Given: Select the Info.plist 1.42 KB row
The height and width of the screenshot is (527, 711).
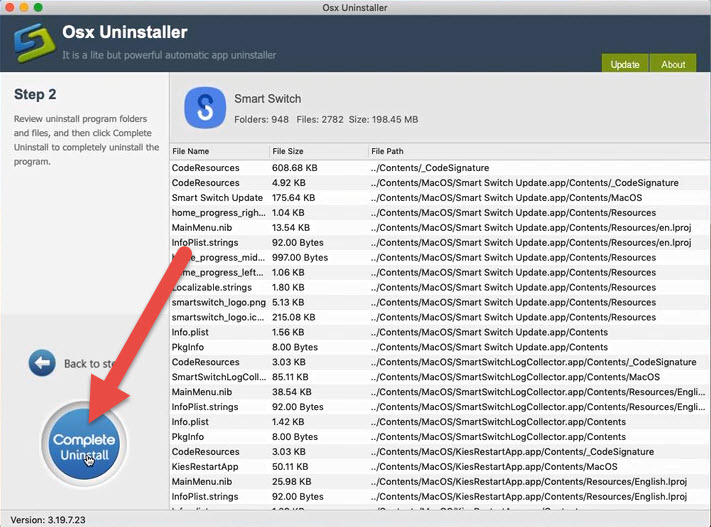Looking at the screenshot, I should [440, 422].
